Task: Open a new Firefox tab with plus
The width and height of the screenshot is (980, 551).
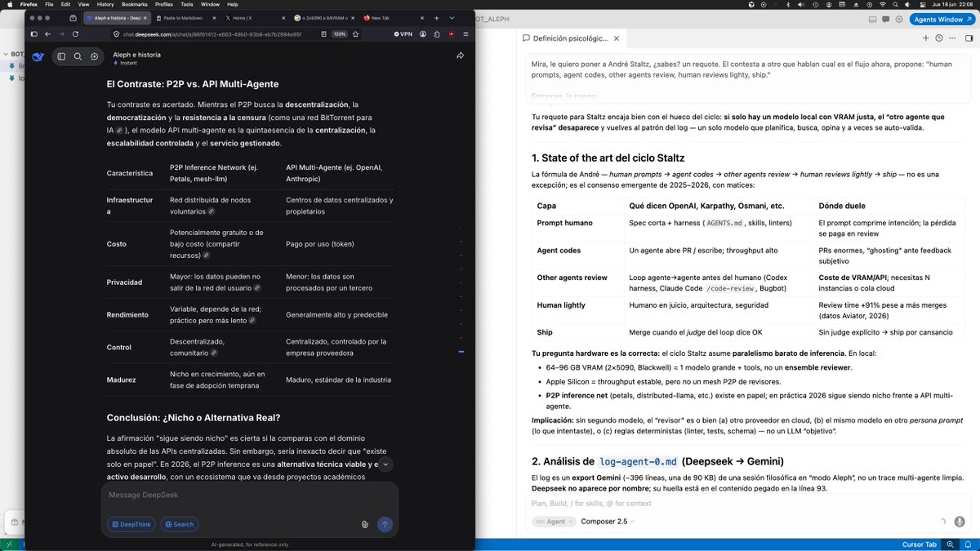Action: point(437,17)
